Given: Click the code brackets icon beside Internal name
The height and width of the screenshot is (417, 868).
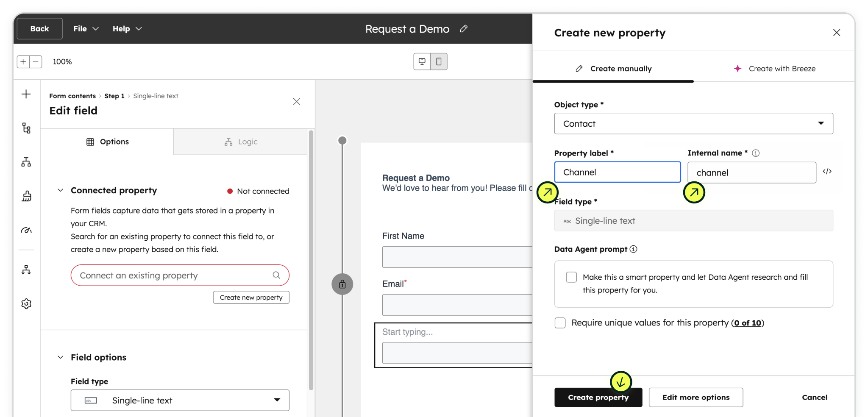Looking at the screenshot, I should pyautogui.click(x=827, y=171).
